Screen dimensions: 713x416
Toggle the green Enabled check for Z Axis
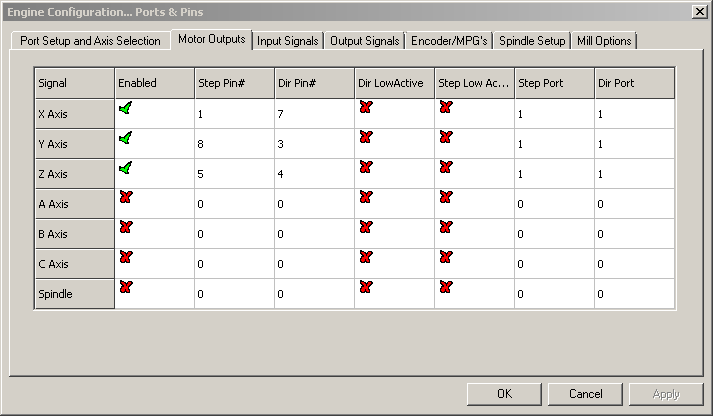tap(125, 168)
